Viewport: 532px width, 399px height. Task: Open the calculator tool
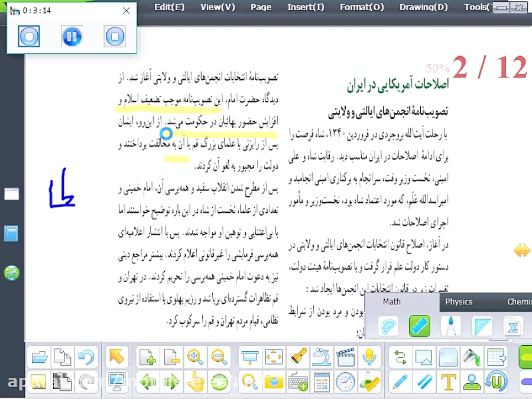[x=320, y=382]
